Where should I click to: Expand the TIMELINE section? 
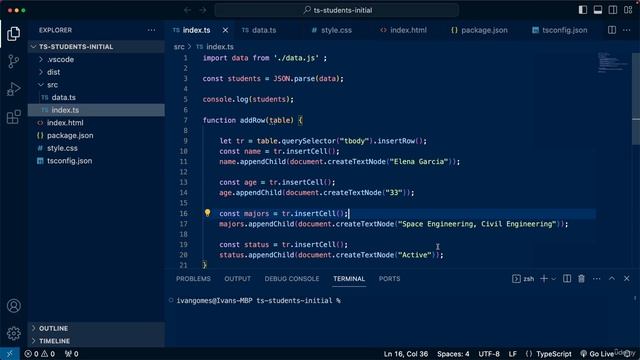pyautogui.click(x=97, y=341)
